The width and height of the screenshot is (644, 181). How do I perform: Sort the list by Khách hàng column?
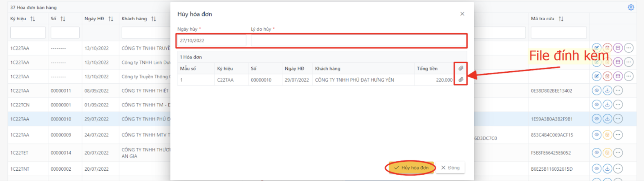coord(154,19)
